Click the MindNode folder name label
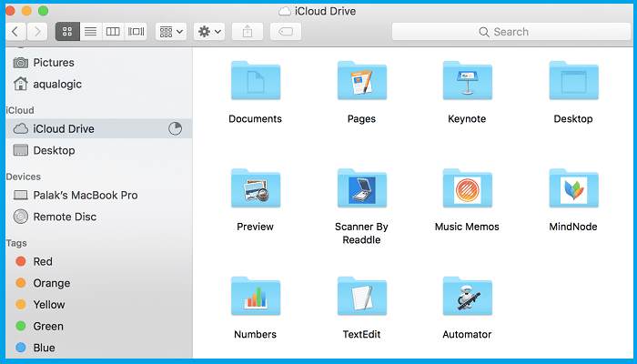 click(573, 227)
